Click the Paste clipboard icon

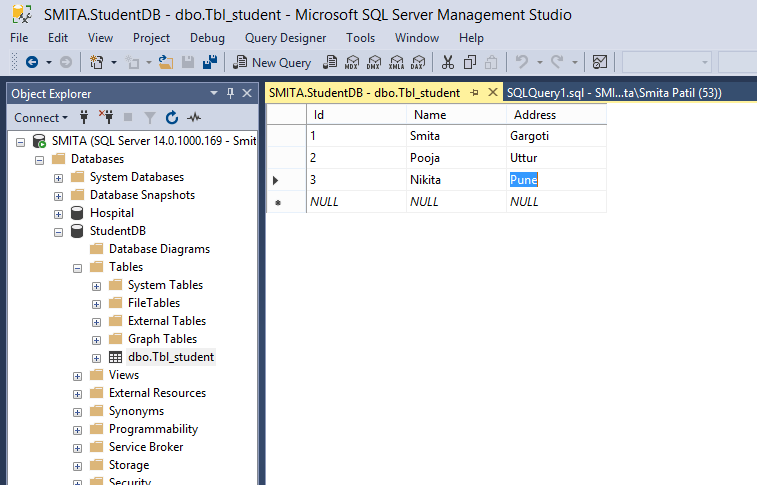(x=491, y=62)
